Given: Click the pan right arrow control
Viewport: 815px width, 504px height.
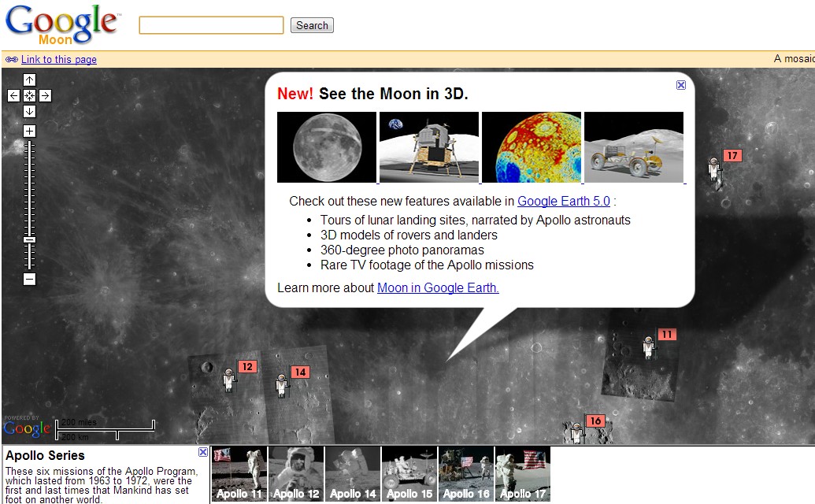Looking at the screenshot, I should point(45,95).
